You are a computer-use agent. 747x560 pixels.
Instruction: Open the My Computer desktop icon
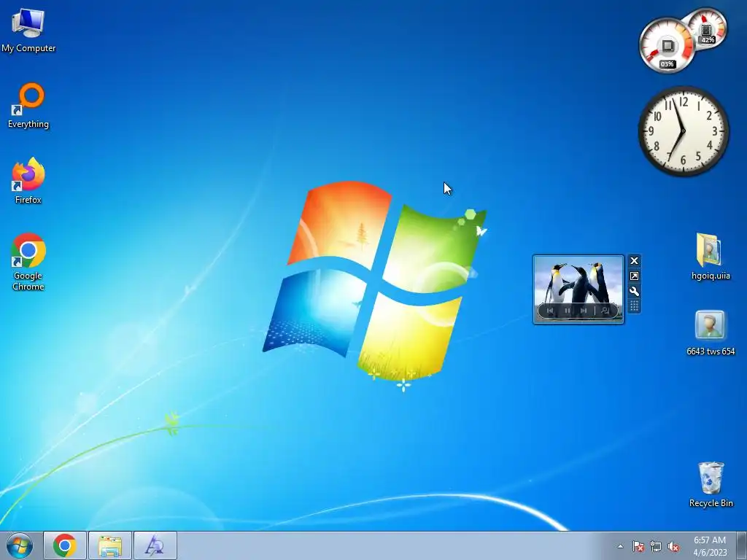(x=28, y=29)
